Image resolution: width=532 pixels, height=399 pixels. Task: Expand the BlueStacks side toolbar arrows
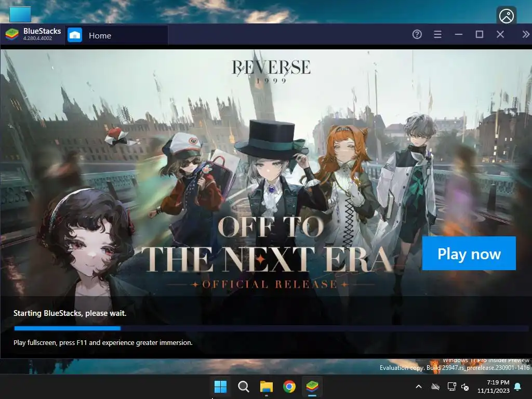526,34
